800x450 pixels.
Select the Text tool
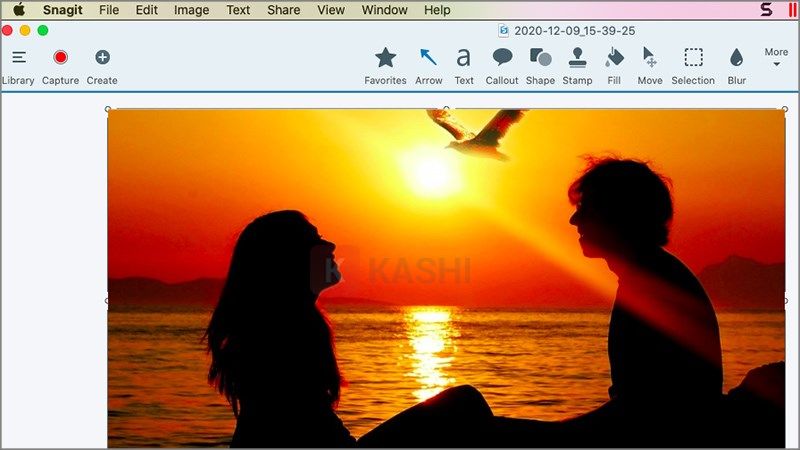point(464,66)
